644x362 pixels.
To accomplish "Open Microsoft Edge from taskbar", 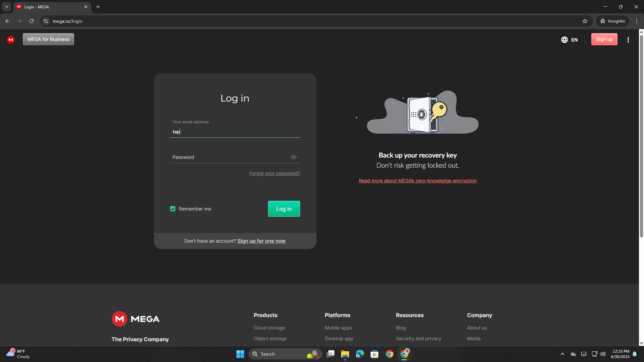I will coord(360,354).
